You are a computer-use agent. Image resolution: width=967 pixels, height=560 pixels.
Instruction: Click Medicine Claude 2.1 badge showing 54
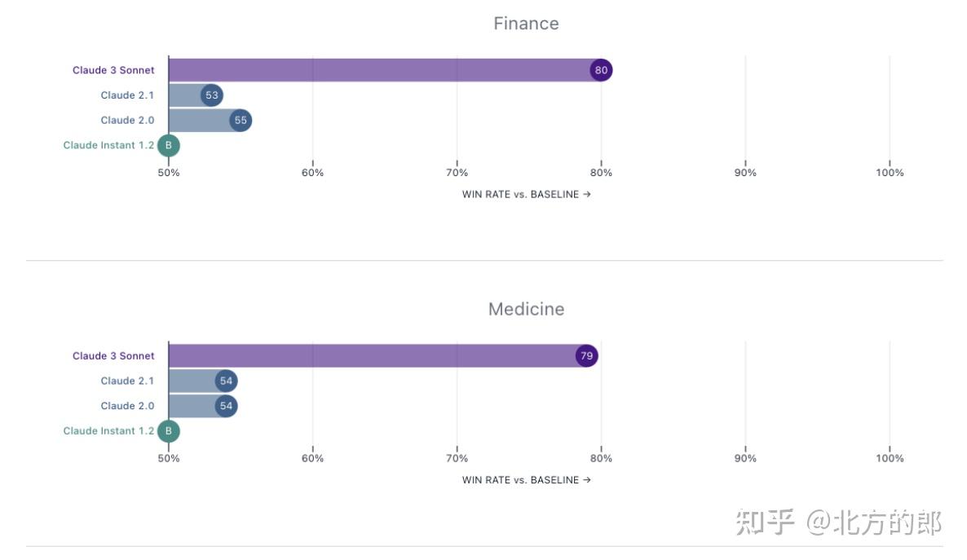pos(226,381)
